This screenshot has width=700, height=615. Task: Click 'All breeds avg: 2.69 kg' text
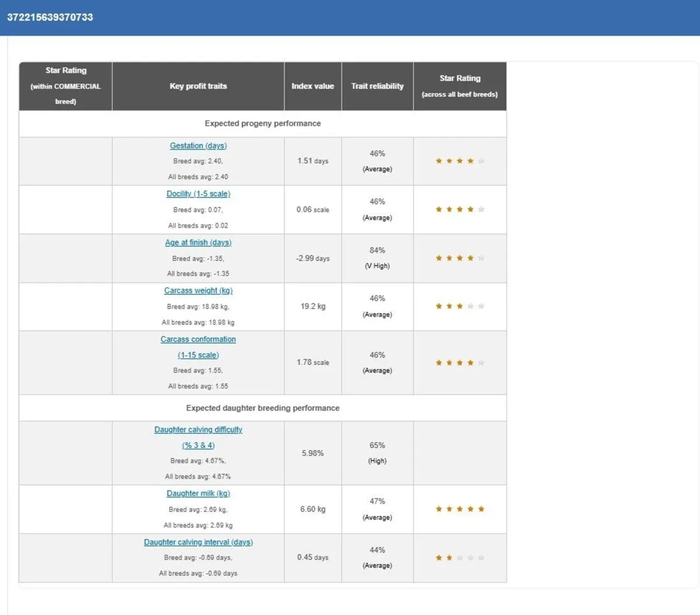pos(198,525)
